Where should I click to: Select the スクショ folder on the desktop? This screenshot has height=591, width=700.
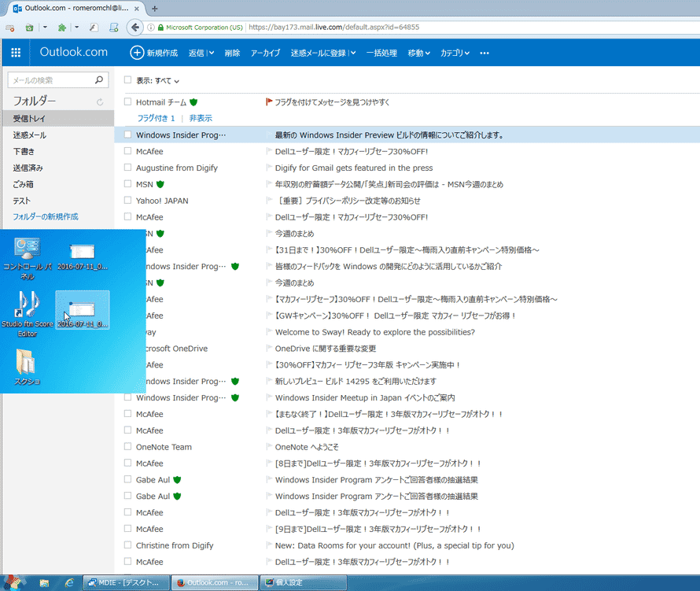(x=27, y=368)
